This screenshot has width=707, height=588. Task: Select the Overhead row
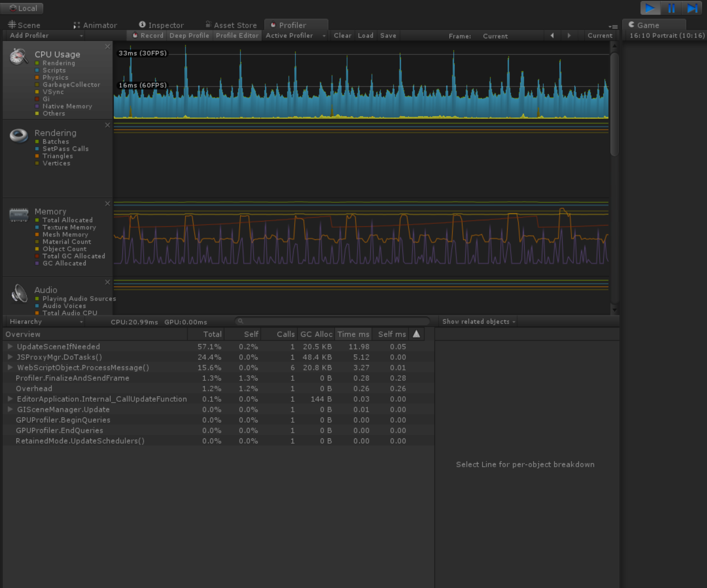pyautogui.click(x=218, y=389)
